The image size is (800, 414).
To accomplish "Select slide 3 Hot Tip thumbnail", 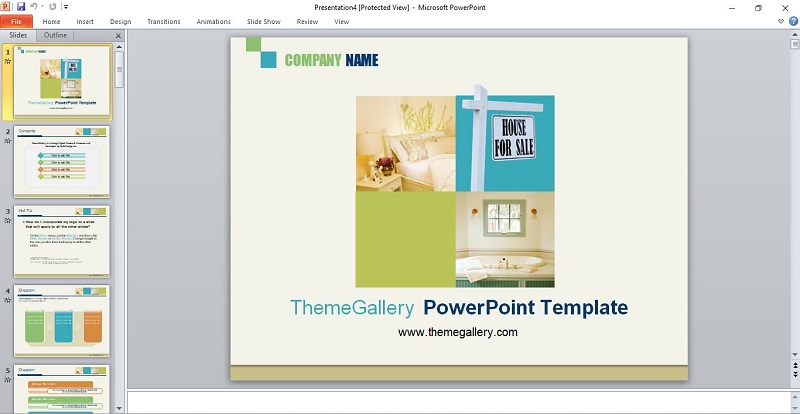I will (x=62, y=241).
